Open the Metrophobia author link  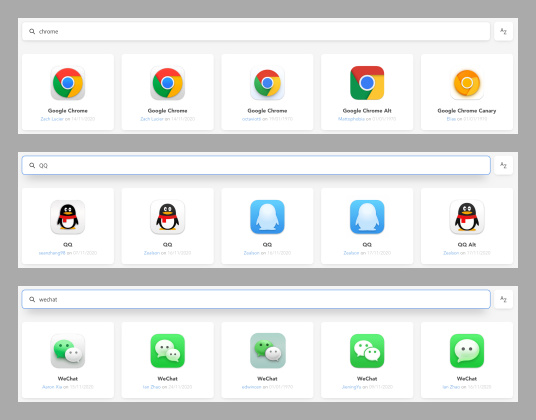351,119
